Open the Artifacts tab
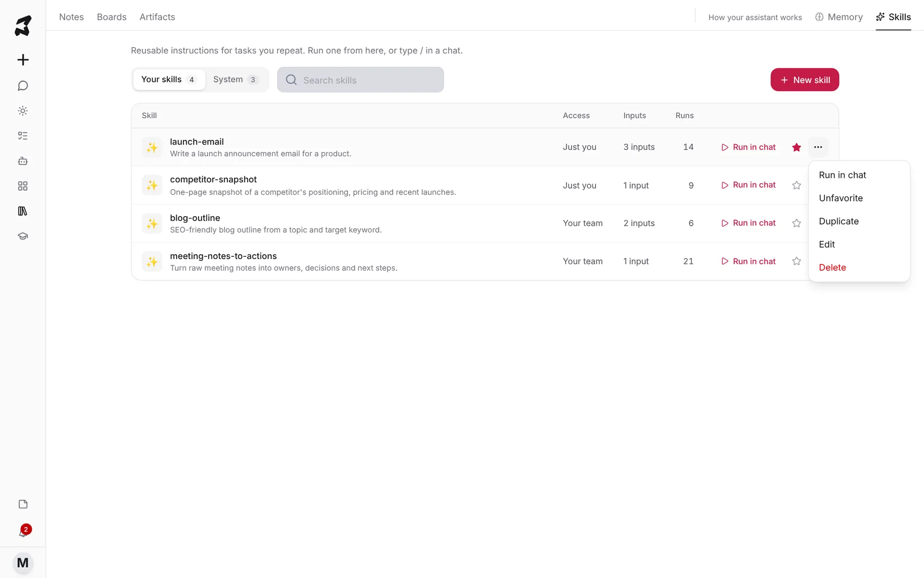 (x=157, y=17)
